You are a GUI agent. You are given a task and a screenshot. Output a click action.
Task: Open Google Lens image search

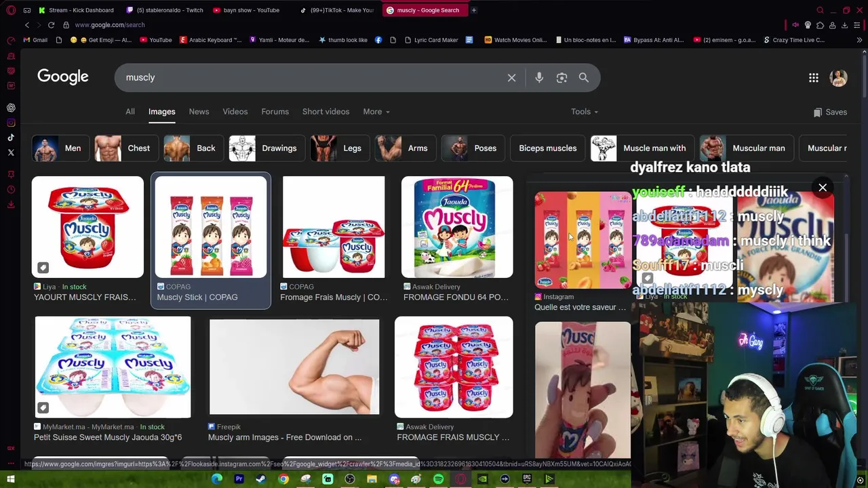pyautogui.click(x=561, y=77)
